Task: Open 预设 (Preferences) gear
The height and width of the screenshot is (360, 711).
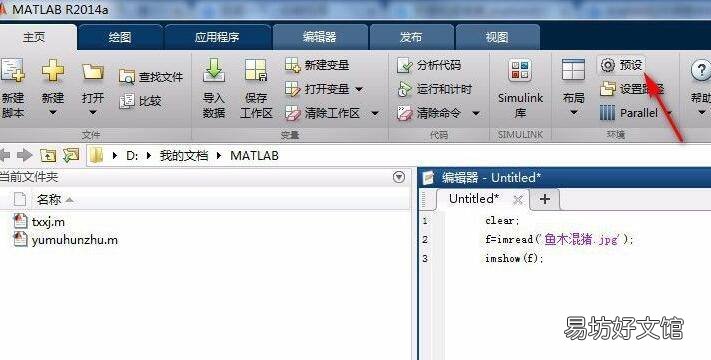Action: point(622,65)
